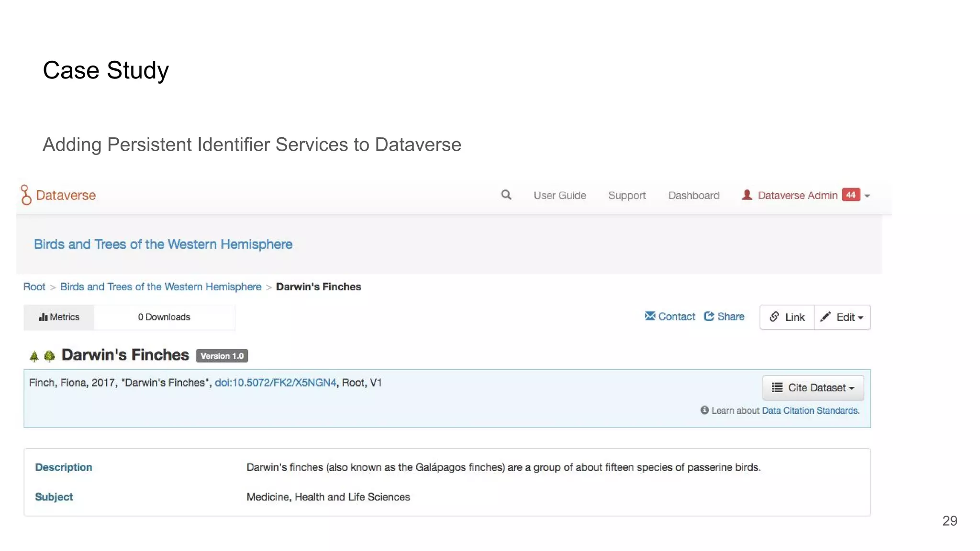The height and width of the screenshot is (551, 980).
Task: Open the DOI link doi:10.5072/FK2/X5NGN4
Action: click(x=275, y=383)
